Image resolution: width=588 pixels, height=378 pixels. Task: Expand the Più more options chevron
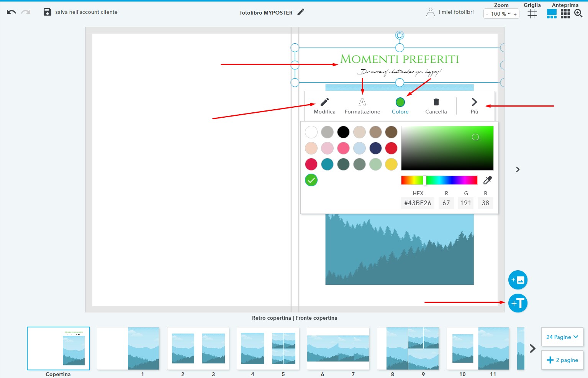pos(474,106)
